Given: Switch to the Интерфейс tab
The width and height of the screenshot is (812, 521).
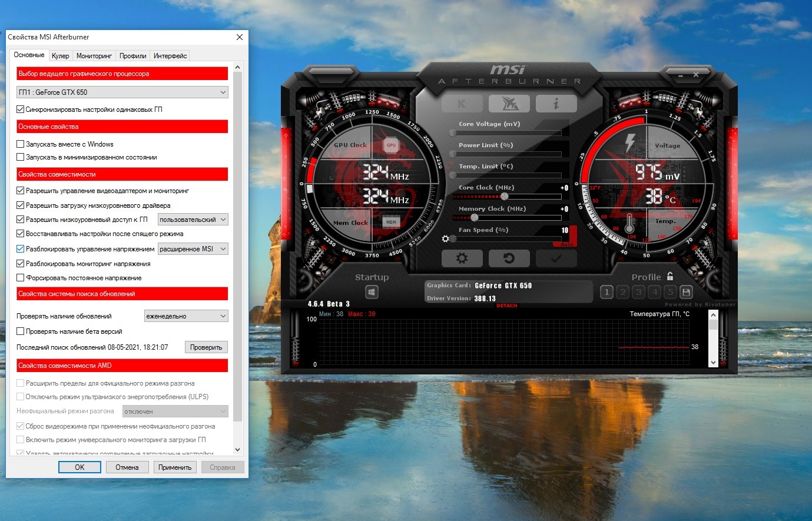Looking at the screenshot, I should [x=170, y=56].
